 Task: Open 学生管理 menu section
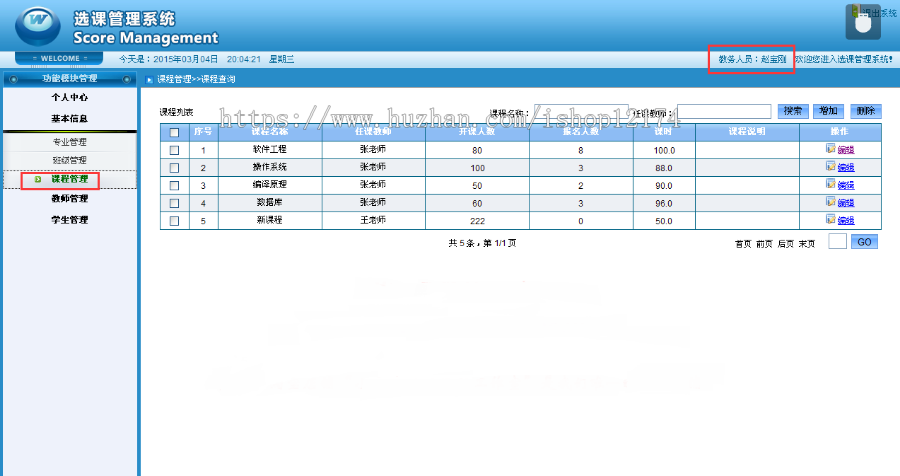tap(69, 220)
